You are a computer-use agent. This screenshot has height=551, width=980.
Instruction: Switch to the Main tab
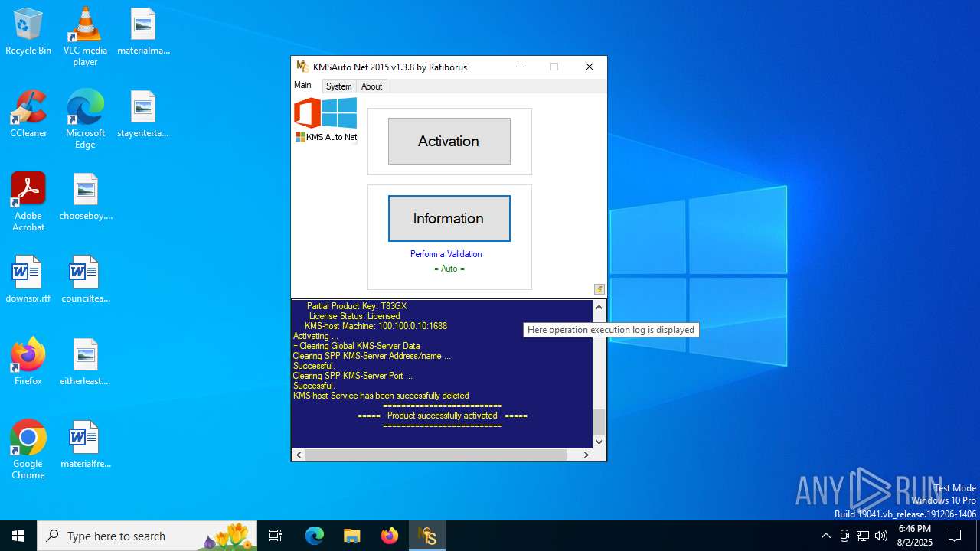(x=303, y=85)
